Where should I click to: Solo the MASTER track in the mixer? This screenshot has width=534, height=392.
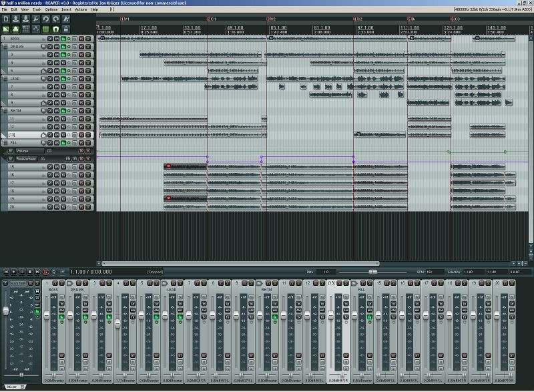pyautogui.click(x=37, y=283)
